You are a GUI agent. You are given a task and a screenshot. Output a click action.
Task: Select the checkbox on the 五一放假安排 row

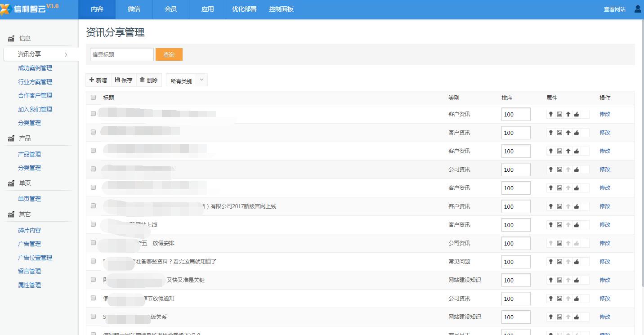pyautogui.click(x=93, y=242)
